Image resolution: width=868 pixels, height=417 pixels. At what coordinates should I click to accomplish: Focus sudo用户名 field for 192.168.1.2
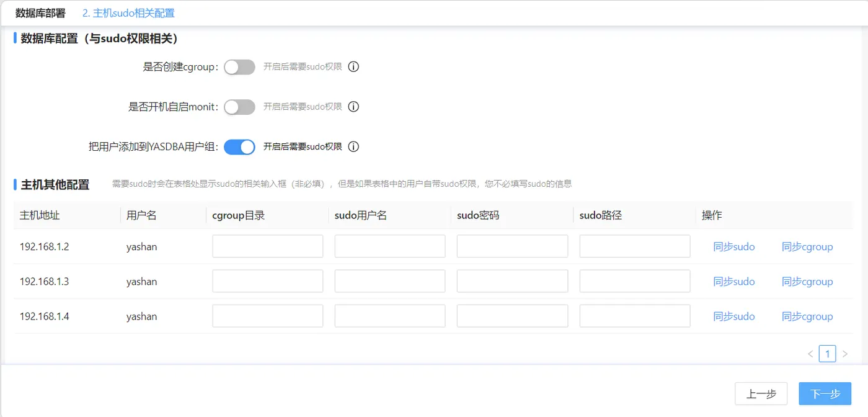coord(390,246)
